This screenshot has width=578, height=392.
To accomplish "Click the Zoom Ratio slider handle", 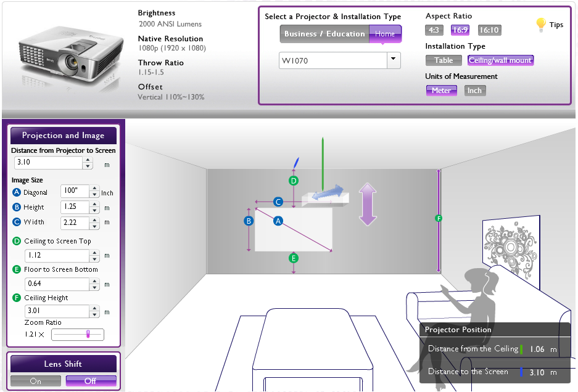I will pos(88,334).
